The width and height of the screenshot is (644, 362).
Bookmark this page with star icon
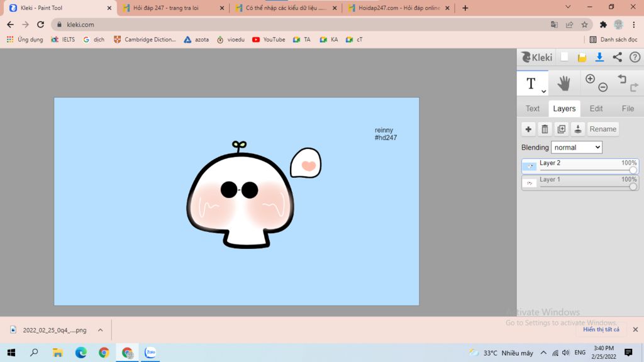(x=584, y=25)
